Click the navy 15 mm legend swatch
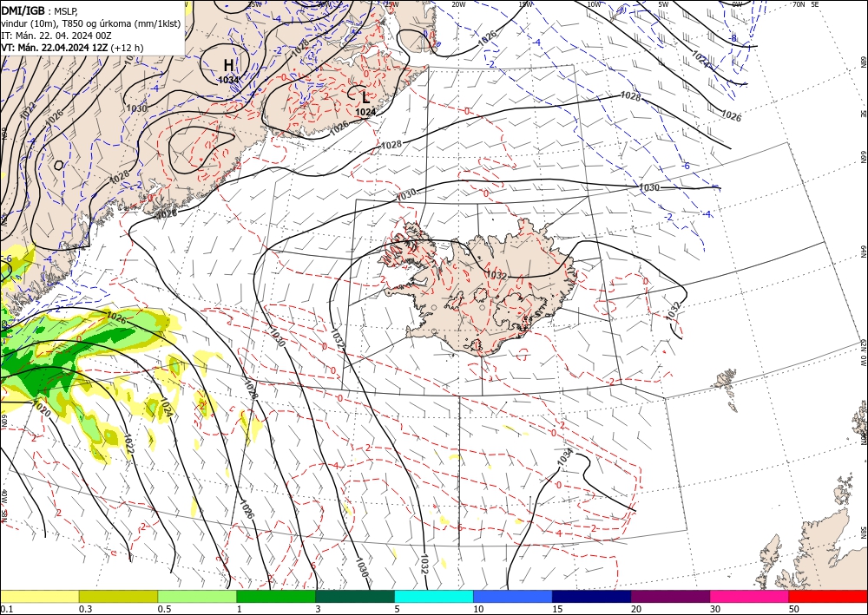 [592, 596]
